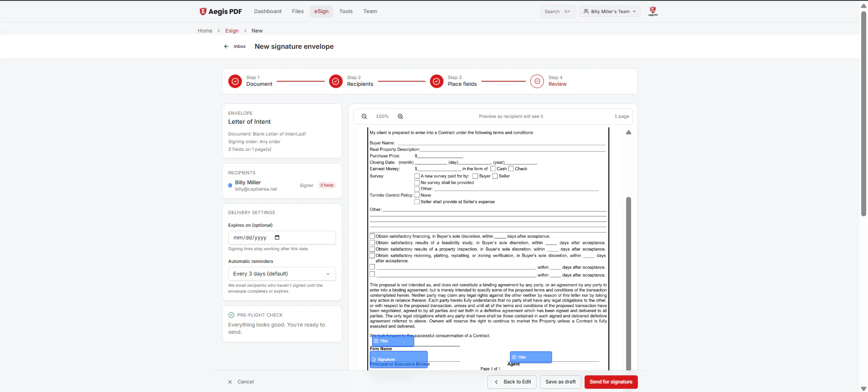The image size is (868, 392).
Task: Tick the Check checkbox for Earnest Money
Action: (511, 169)
